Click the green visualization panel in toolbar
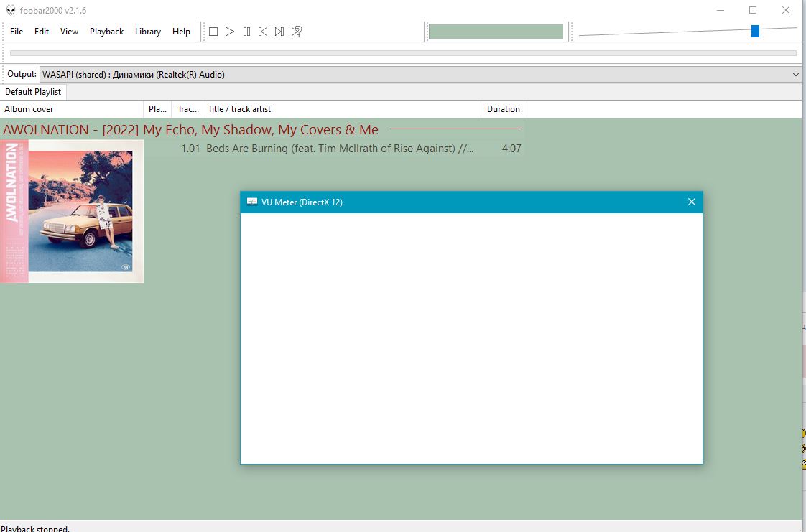Screen dimensions: 806x532 point(496,32)
